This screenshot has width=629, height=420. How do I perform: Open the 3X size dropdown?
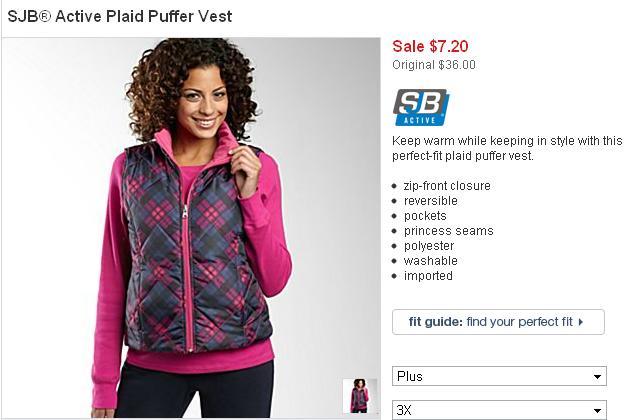[x=499, y=410]
